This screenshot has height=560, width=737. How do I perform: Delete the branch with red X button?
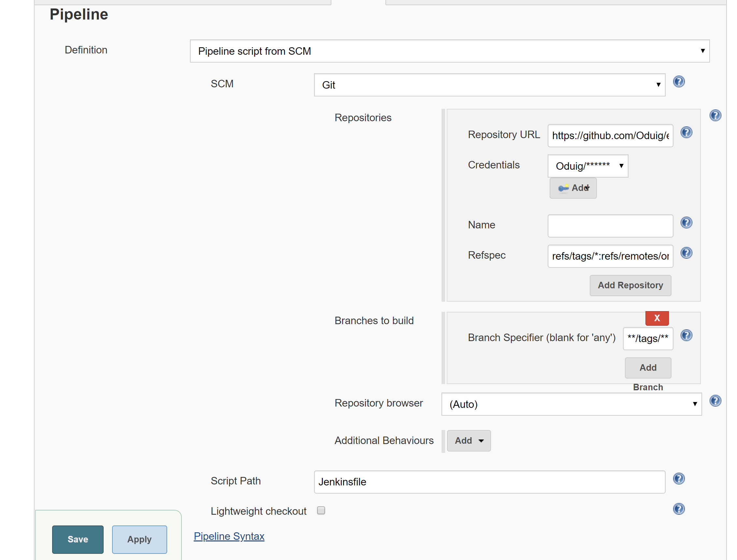(x=657, y=318)
